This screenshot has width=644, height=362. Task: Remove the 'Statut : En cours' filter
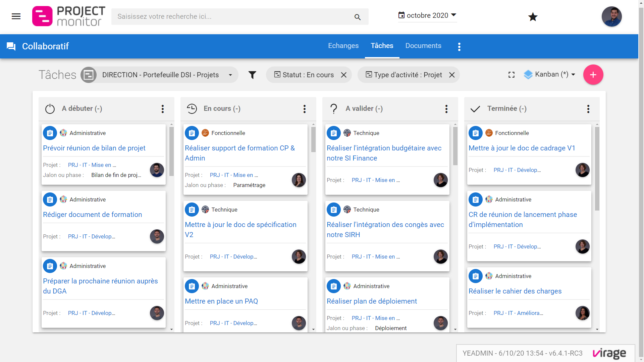pos(344,75)
